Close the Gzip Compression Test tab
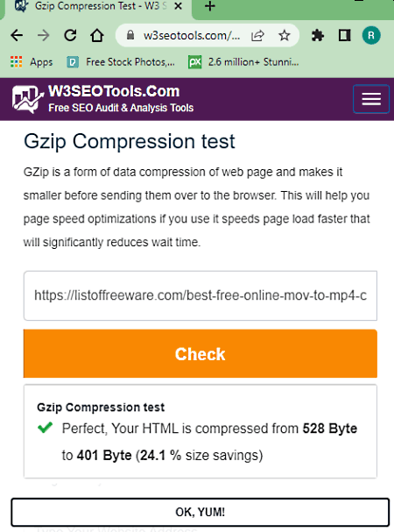 click(x=178, y=6)
